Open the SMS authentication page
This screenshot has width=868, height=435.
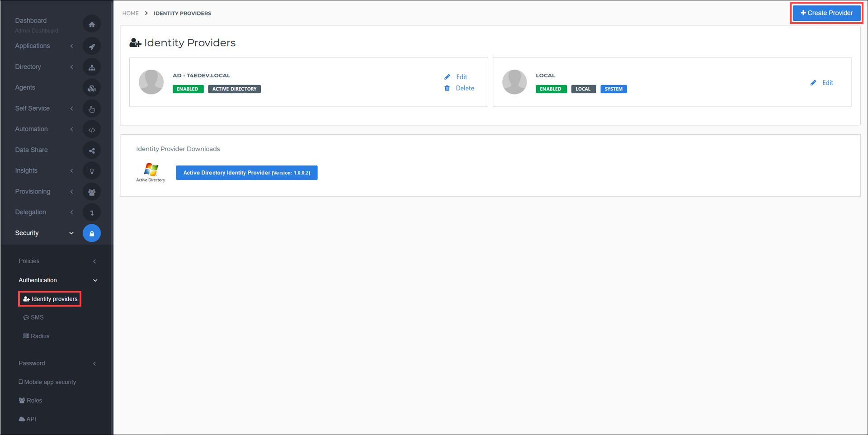coord(33,317)
